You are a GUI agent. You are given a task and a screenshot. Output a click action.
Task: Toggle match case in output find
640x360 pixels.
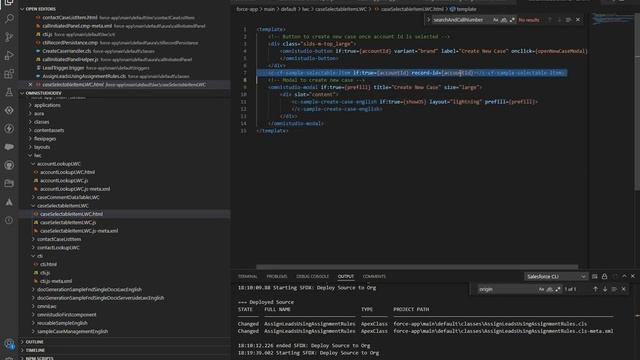pyautogui.click(x=541, y=289)
